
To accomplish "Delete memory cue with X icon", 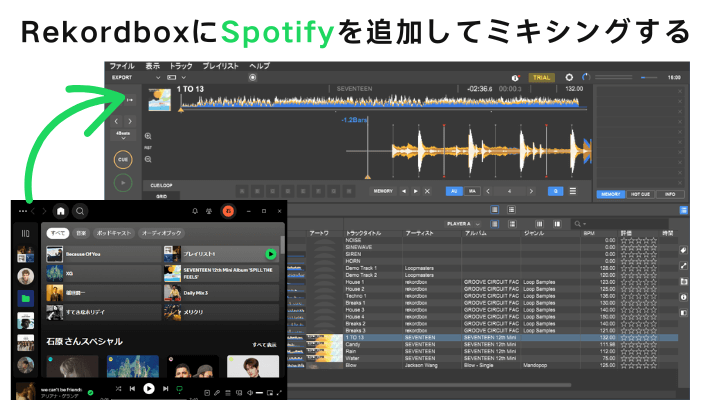I will pos(427,191).
